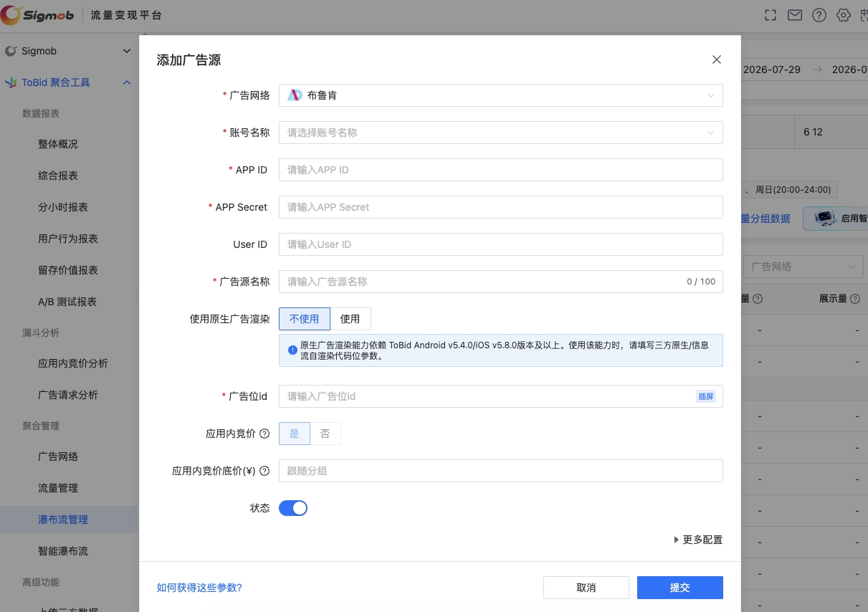This screenshot has height=612, width=868.
Task: Click the 2026-07-29 start date field
Action: click(x=771, y=70)
